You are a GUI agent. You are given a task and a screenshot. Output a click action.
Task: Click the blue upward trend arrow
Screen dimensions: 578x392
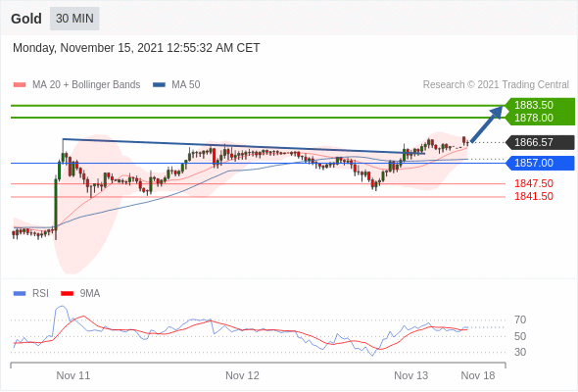pos(487,123)
